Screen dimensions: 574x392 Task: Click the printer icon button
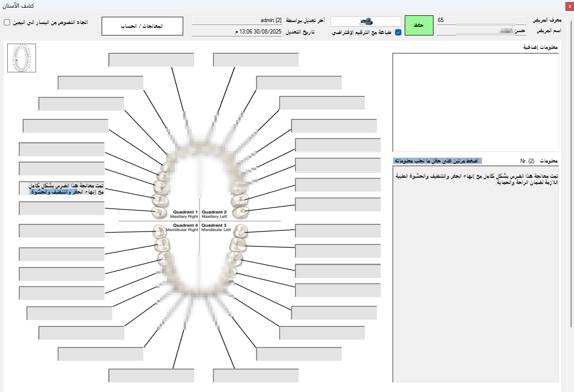click(x=365, y=22)
